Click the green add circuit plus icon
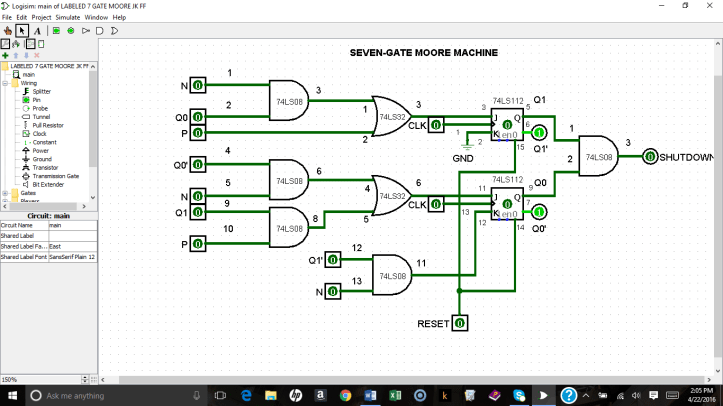723x406 pixels. click(x=7, y=56)
